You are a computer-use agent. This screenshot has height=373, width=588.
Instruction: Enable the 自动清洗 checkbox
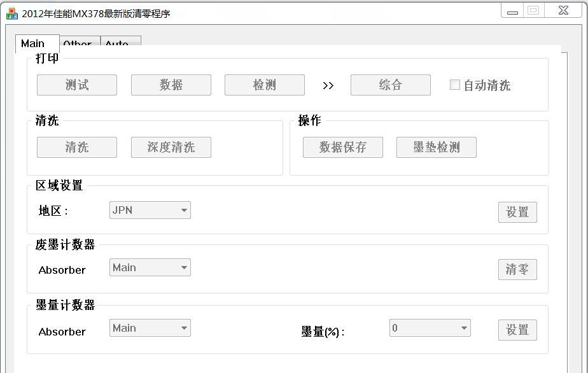pos(455,85)
